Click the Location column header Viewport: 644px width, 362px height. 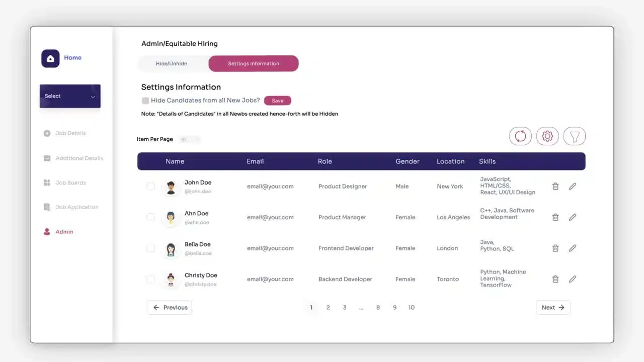[x=451, y=161]
